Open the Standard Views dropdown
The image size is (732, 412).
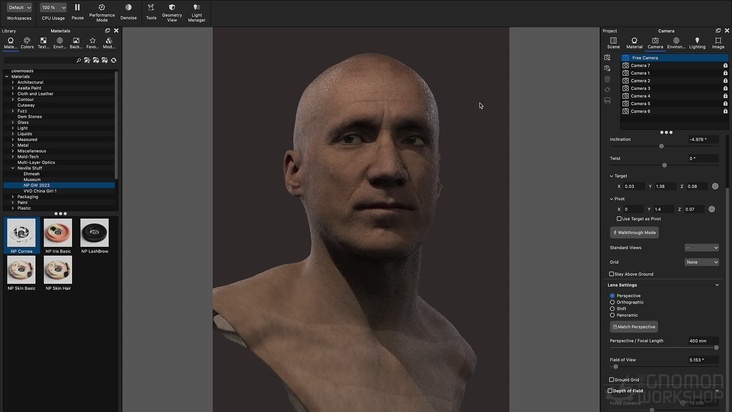click(702, 248)
